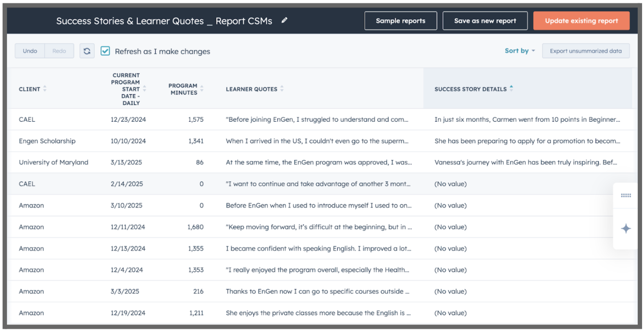Click date cell 3/13/2025

126,162
